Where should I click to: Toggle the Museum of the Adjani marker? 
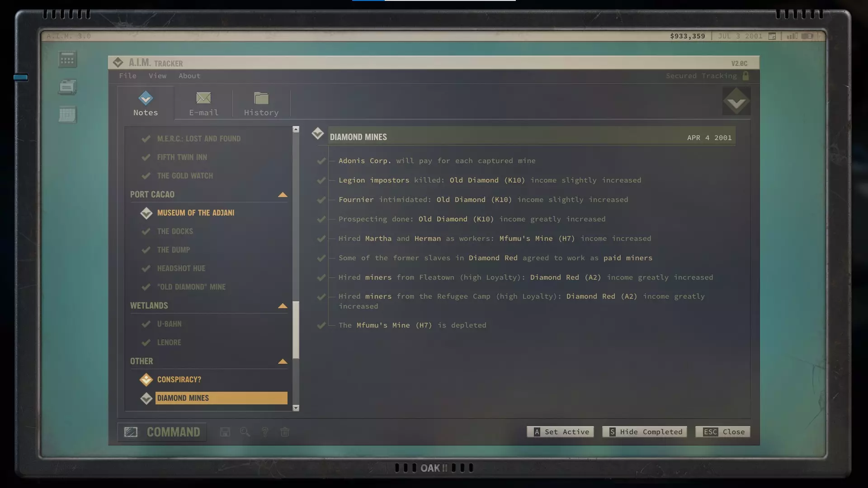(x=146, y=213)
